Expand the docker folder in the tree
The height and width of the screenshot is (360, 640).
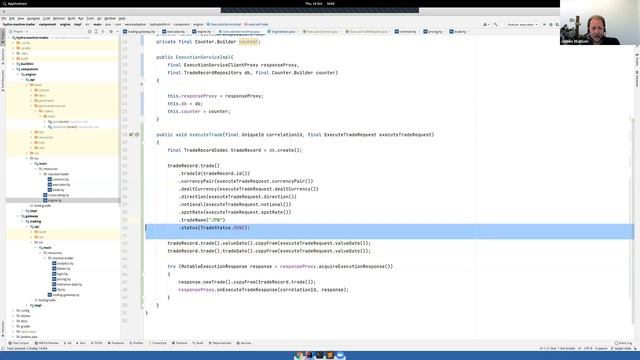pyautogui.click(x=13, y=316)
